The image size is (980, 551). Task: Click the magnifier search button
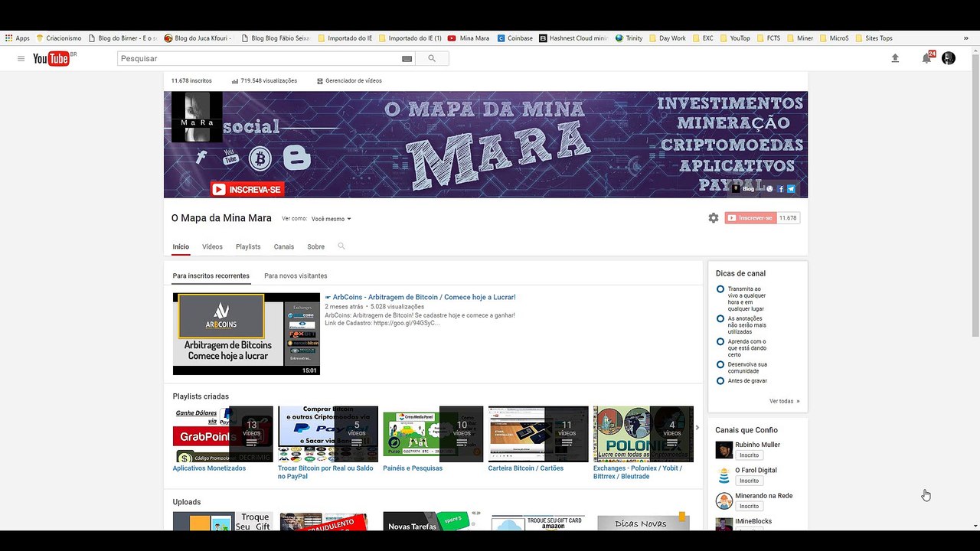(x=432, y=58)
